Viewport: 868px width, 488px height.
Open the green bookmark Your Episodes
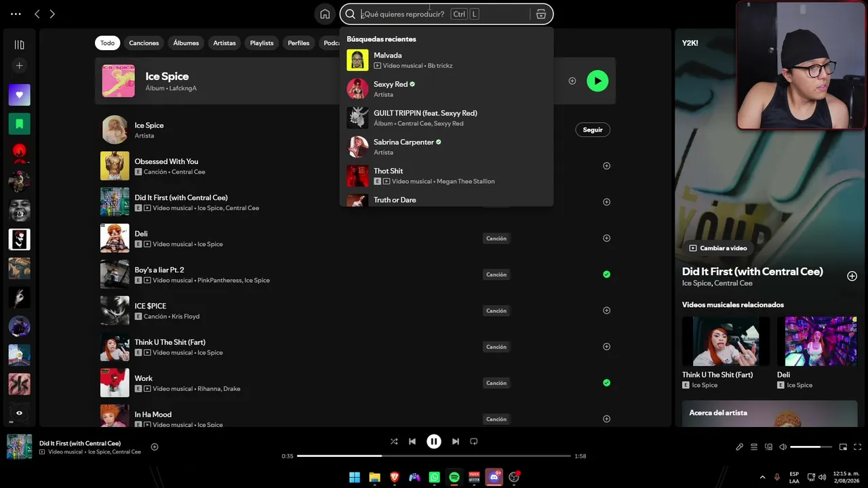[x=19, y=124]
